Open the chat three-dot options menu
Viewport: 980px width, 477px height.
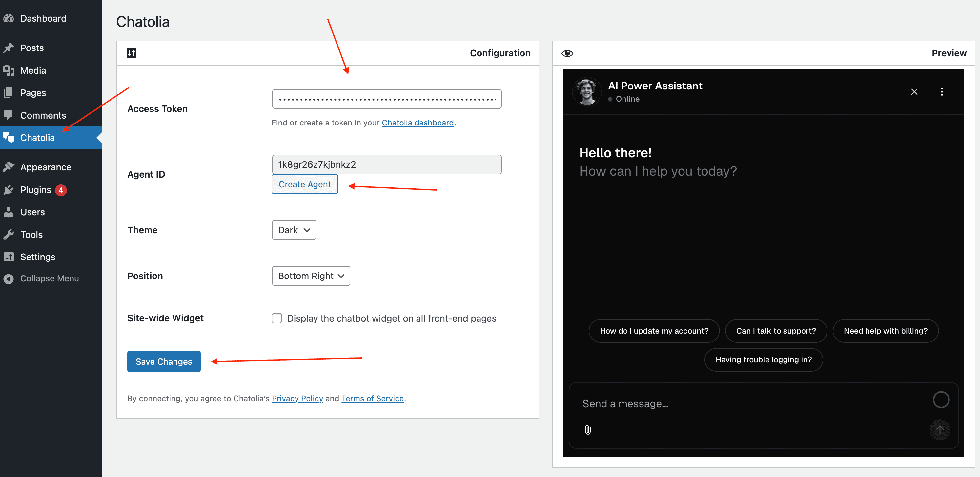click(942, 92)
